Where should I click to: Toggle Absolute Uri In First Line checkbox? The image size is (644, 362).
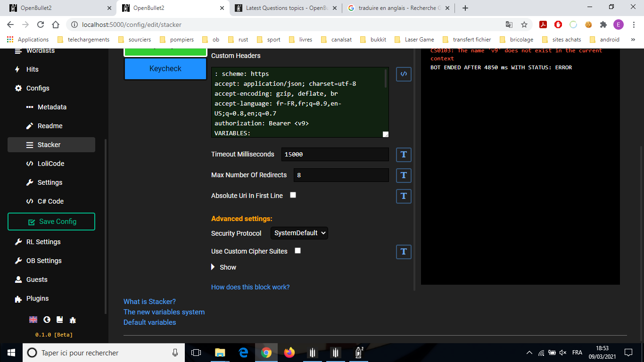[293, 195]
